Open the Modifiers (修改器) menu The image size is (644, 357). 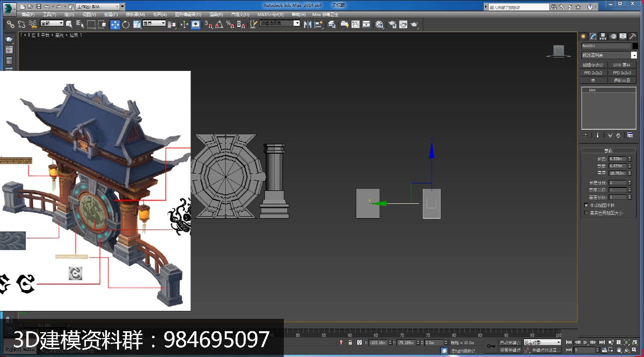[135, 14]
